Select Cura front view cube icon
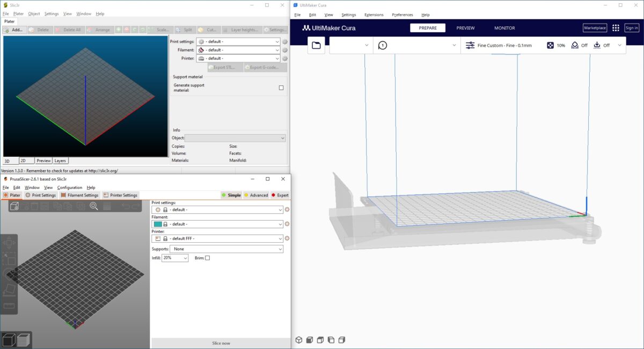Image resolution: width=644 pixels, height=349 pixels. (x=310, y=340)
